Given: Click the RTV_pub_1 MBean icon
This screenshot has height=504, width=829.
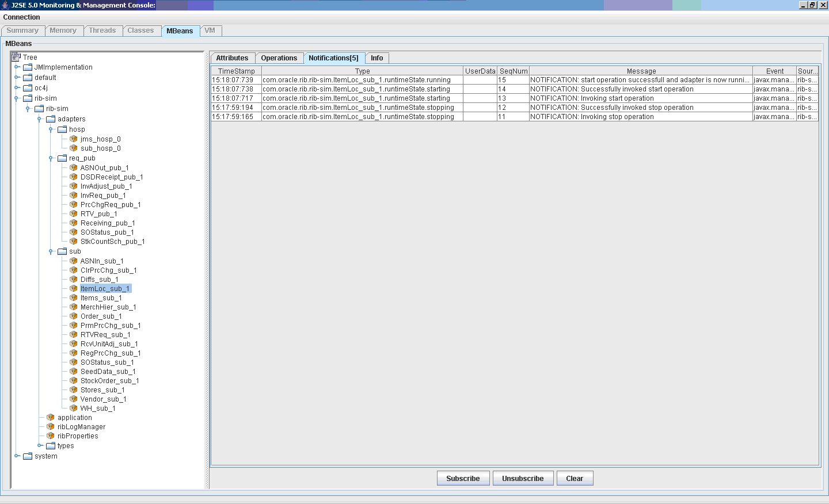Looking at the screenshot, I should (x=74, y=213).
